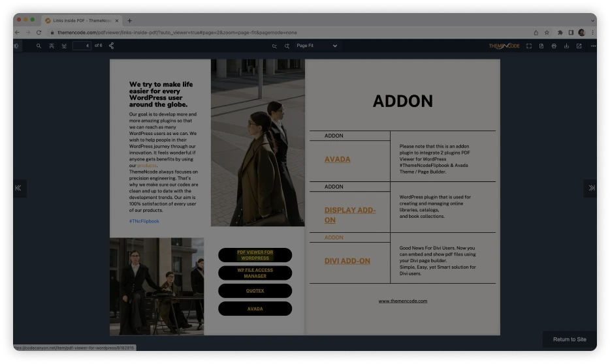Open the WP File Access Manager link button
This screenshot has width=610, height=364.
pos(255,273)
